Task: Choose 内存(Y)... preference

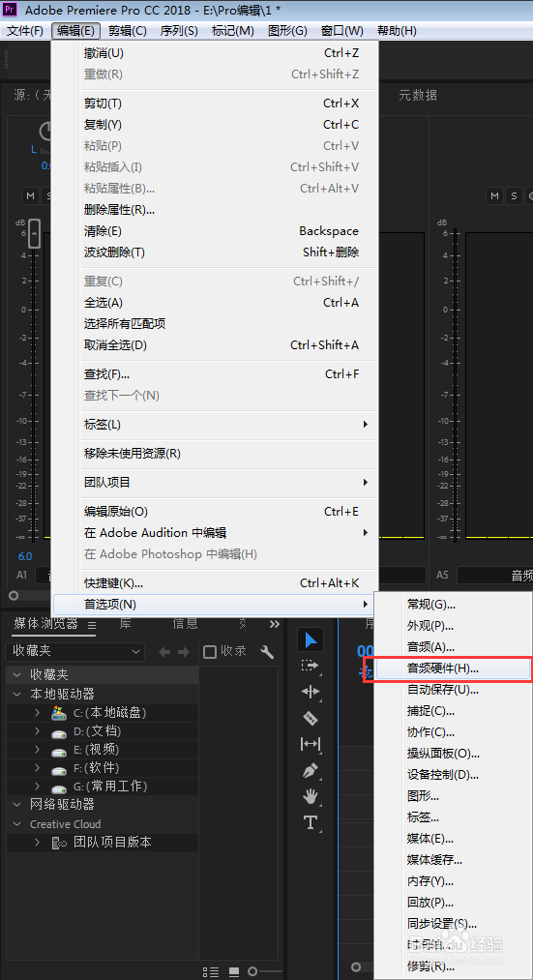Action: point(453,881)
